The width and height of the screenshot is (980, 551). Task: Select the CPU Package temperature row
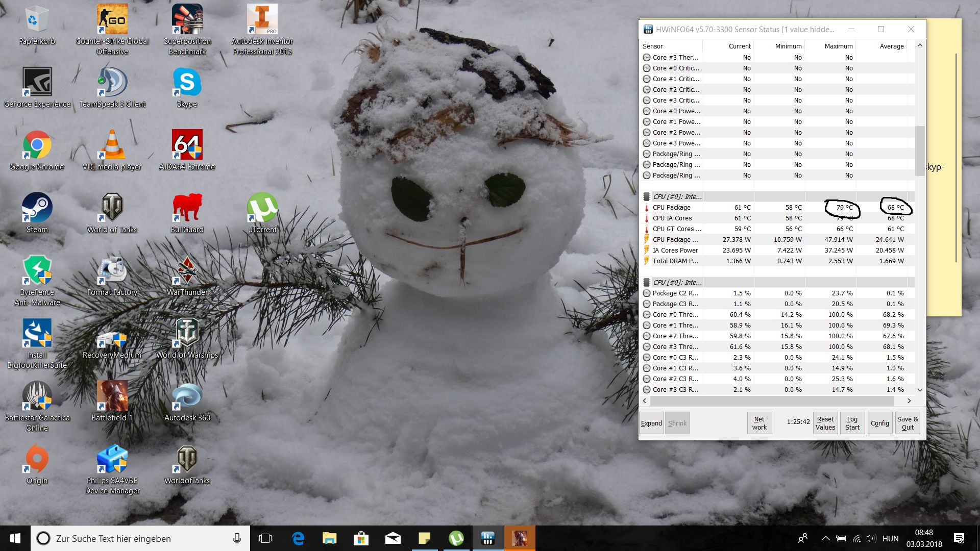(x=671, y=207)
